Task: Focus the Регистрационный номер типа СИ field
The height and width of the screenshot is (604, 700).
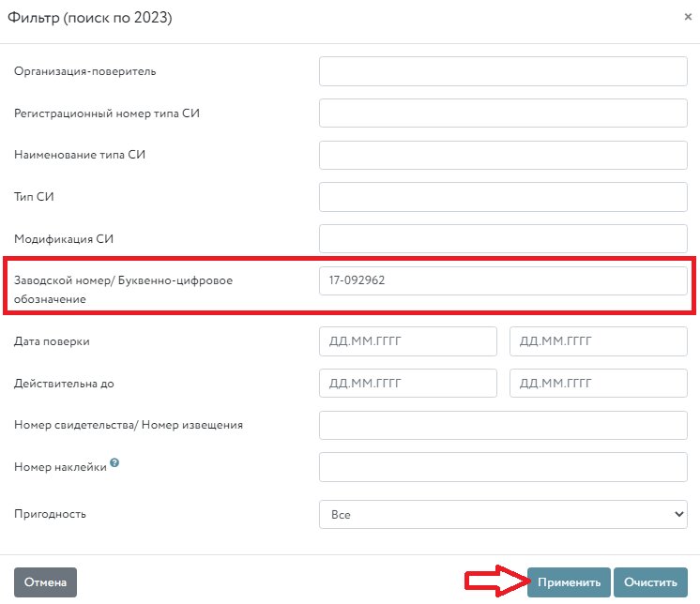Action: 503,113
